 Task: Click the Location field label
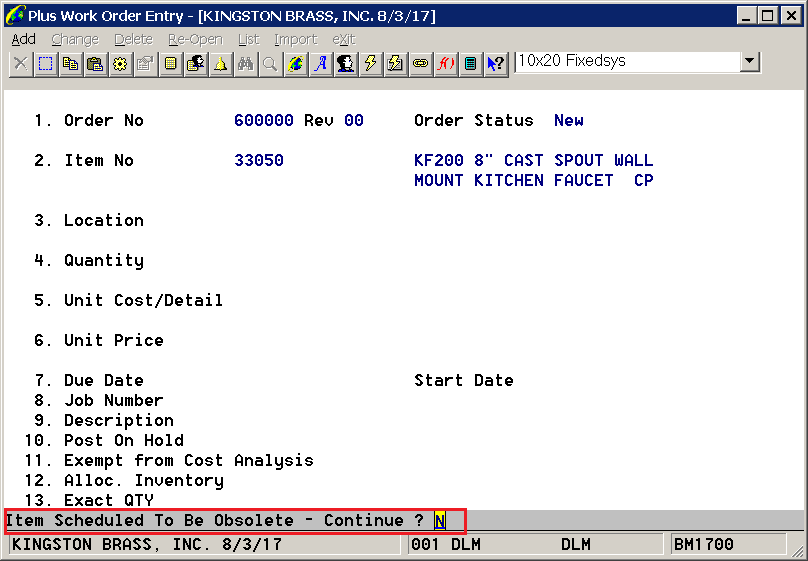pyautogui.click(x=104, y=220)
